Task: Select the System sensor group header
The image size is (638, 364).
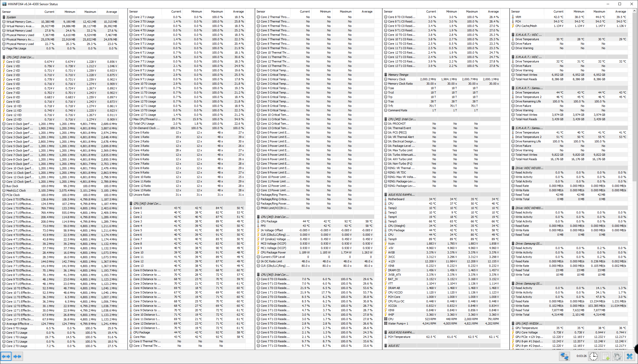Action: [11, 17]
